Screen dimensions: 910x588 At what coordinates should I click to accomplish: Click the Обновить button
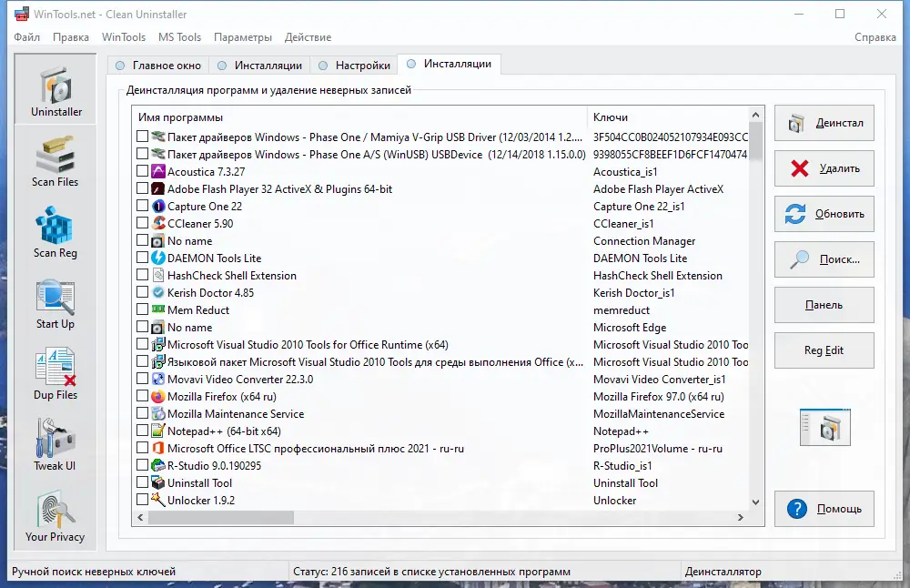pyautogui.click(x=824, y=214)
